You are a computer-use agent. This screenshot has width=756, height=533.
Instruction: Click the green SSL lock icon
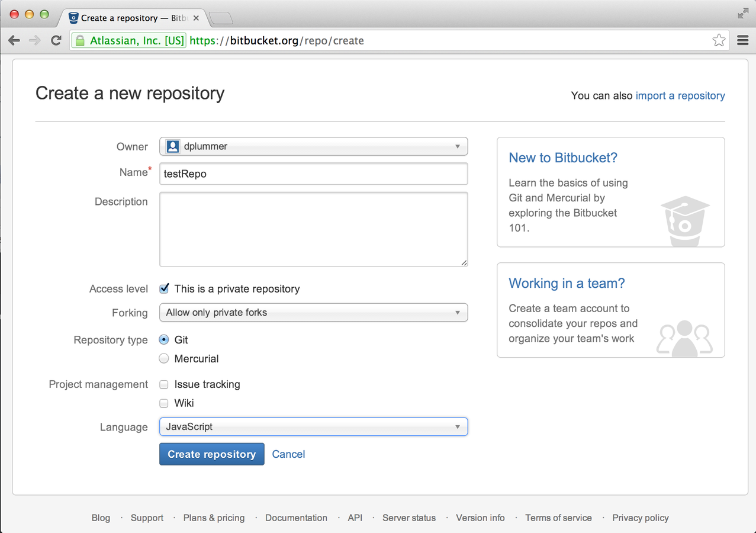[79, 40]
